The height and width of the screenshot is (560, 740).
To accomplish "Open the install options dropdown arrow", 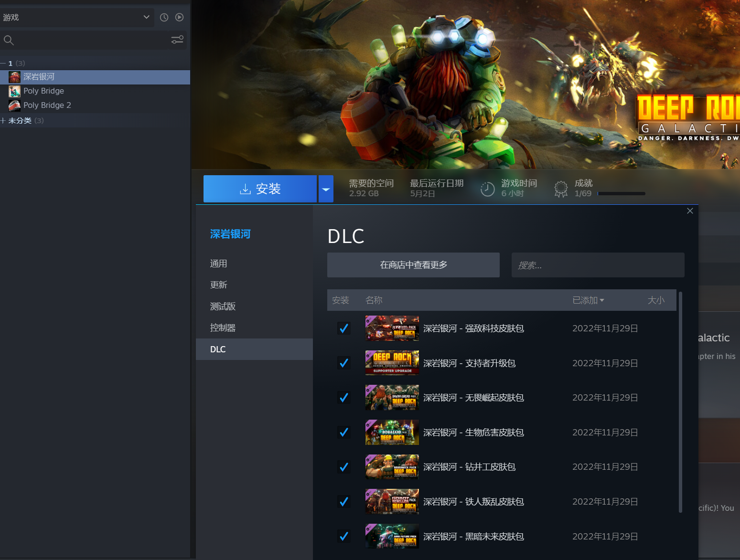I will pyautogui.click(x=326, y=189).
